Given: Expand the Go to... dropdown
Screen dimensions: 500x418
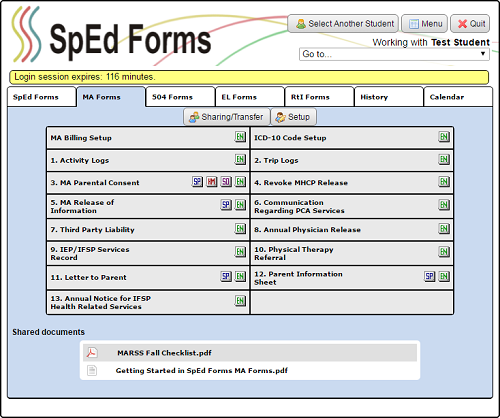Looking at the screenshot, I should (x=394, y=54).
